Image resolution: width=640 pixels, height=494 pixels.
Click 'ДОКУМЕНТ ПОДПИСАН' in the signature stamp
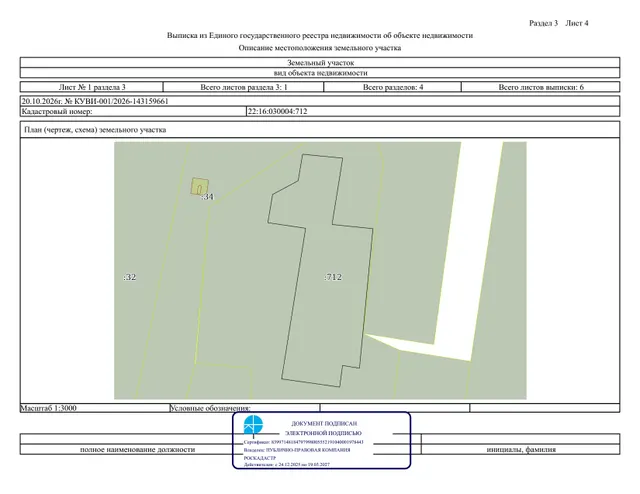(324, 424)
